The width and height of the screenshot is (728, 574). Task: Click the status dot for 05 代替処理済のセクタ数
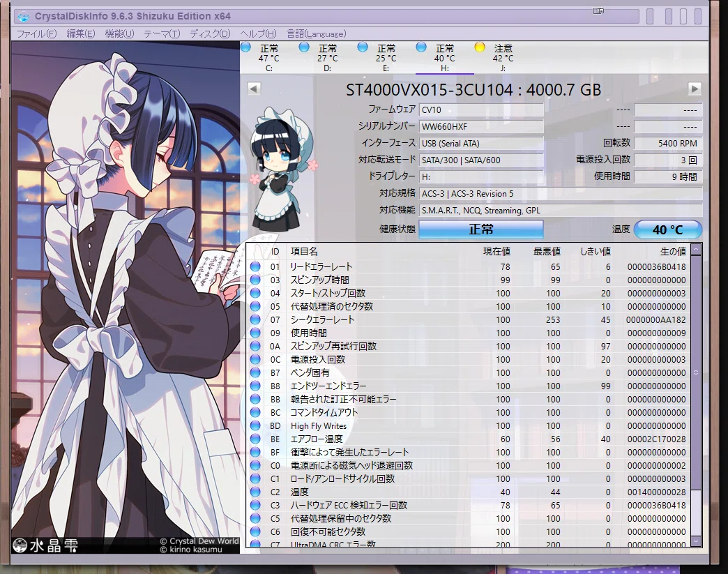pos(255,306)
